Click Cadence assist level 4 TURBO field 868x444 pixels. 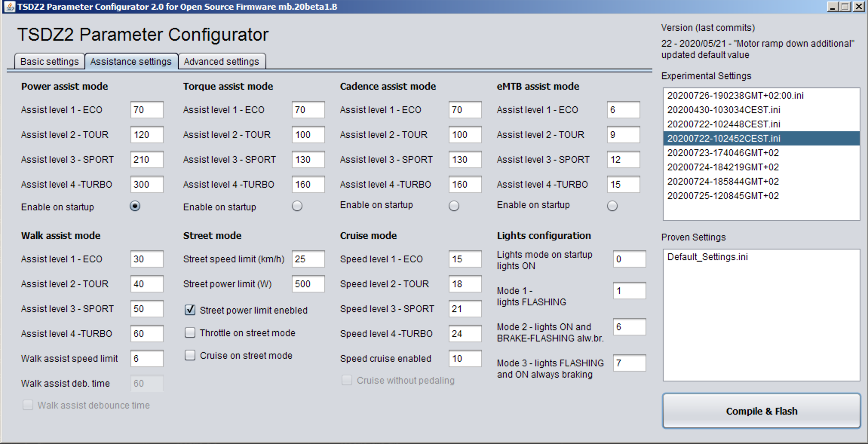465,184
